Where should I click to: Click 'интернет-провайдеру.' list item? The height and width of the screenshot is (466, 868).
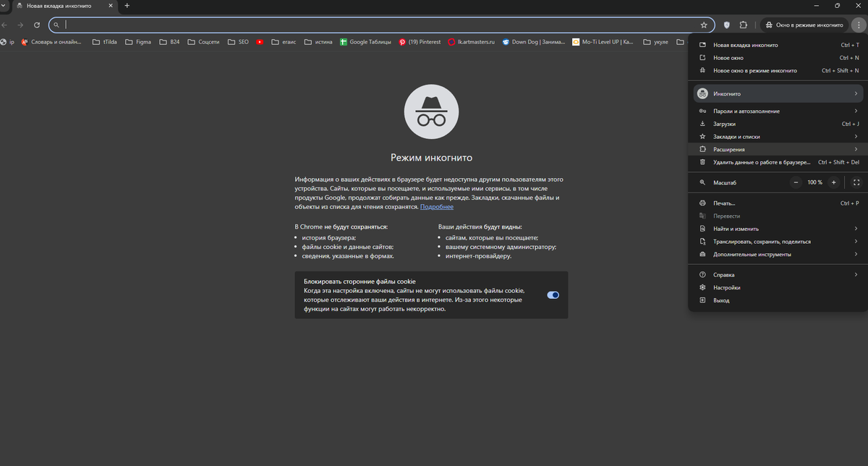pyautogui.click(x=479, y=256)
